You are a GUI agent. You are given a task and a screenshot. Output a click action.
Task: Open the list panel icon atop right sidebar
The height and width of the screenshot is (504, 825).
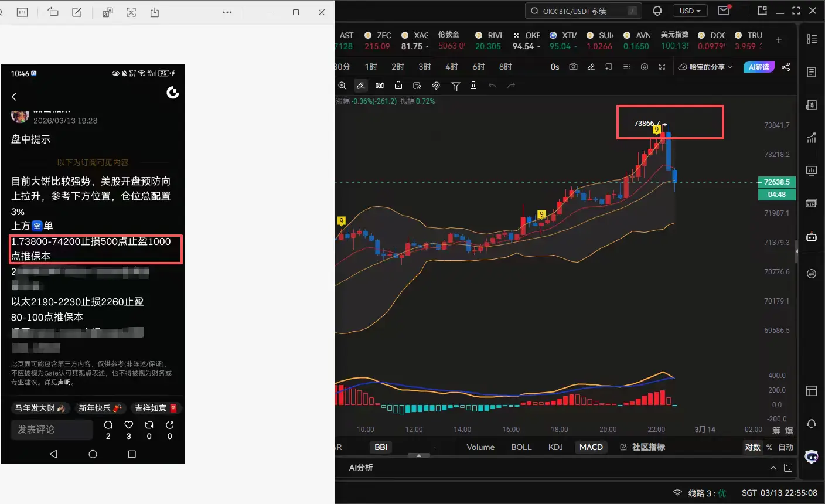(812, 39)
